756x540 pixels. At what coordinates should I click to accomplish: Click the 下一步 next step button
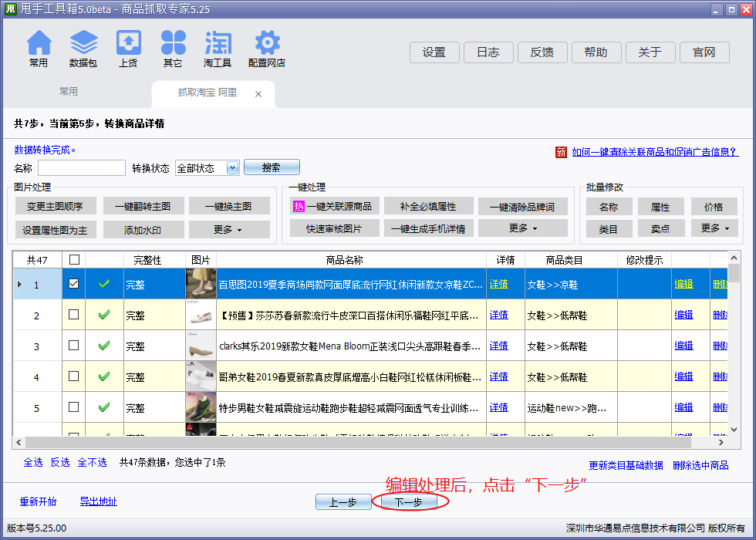(409, 502)
